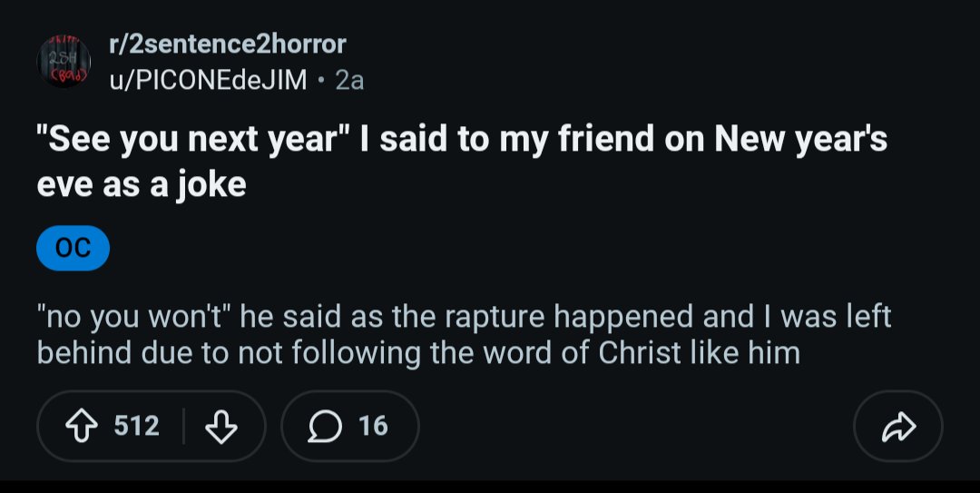Tap the divider line between vote arrows

pos(183,426)
